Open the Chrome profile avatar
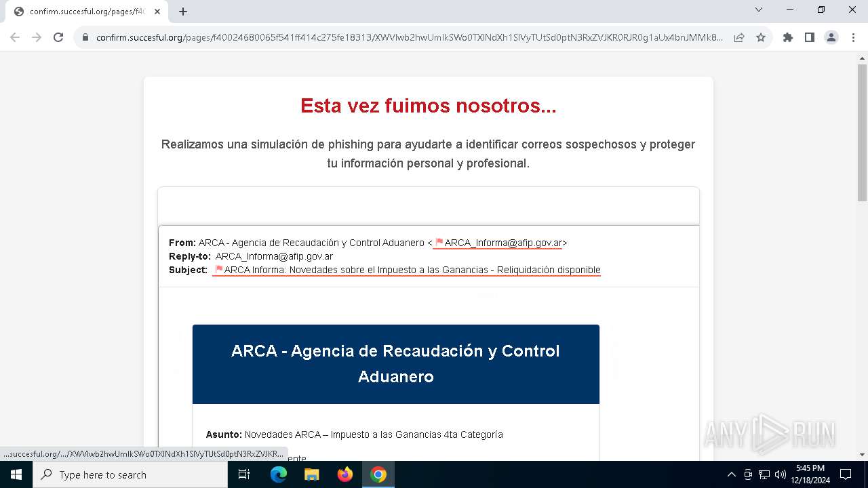The image size is (868, 488). pos(831,37)
